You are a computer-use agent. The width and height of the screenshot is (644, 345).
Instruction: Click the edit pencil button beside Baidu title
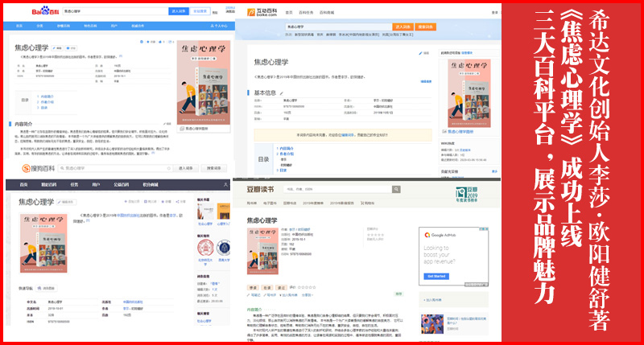point(58,46)
